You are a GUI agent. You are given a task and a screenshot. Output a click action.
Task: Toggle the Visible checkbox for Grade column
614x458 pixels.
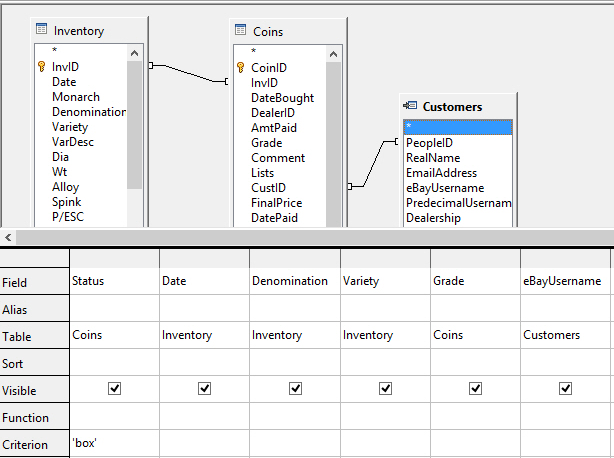click(x=475, y=389)
